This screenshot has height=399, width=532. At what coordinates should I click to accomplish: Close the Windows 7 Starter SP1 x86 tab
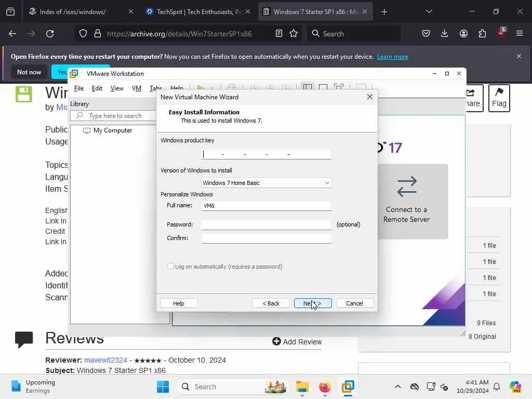[365, 12]
